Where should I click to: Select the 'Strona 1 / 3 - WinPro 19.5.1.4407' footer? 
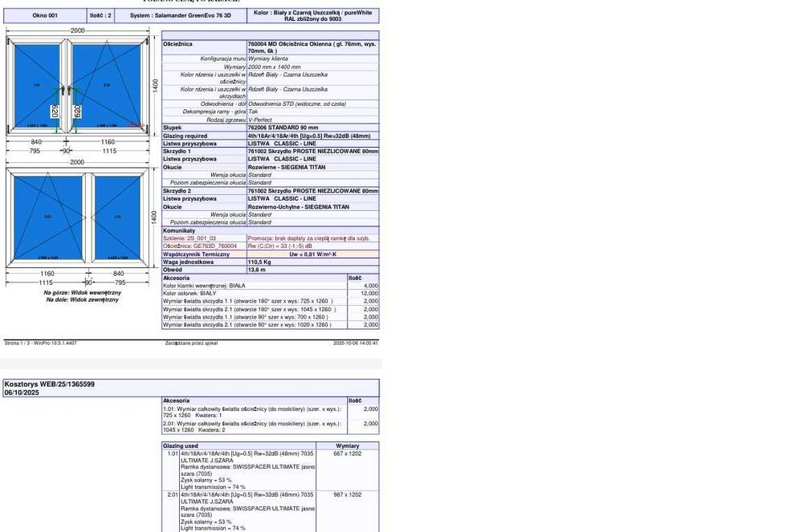point(40,343)
